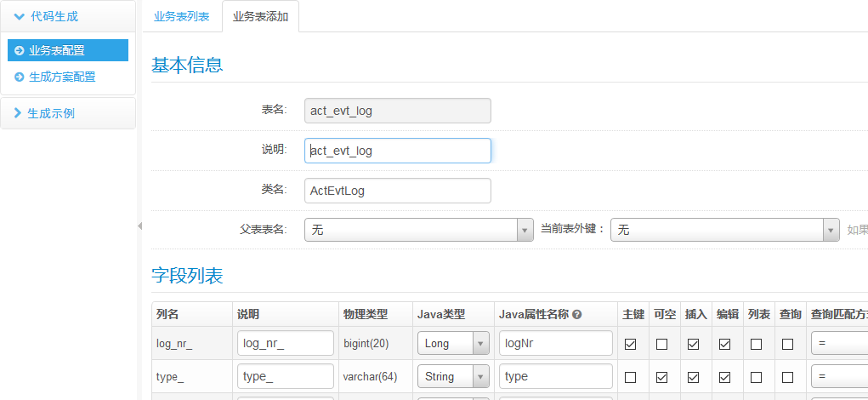Open Java类型 dropdown for log_nr_ row

point(453,344)
